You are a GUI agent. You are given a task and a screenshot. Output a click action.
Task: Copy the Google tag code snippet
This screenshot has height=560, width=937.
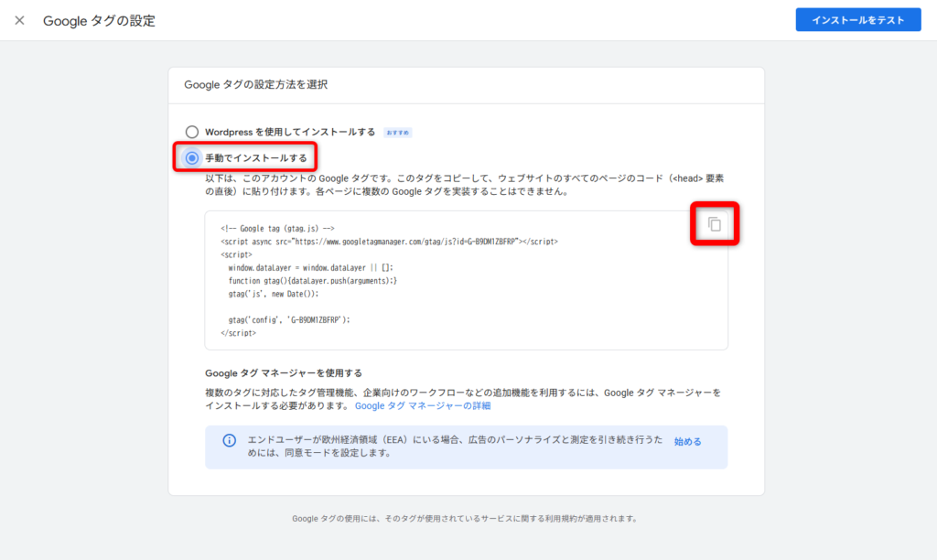pos(714,224)
